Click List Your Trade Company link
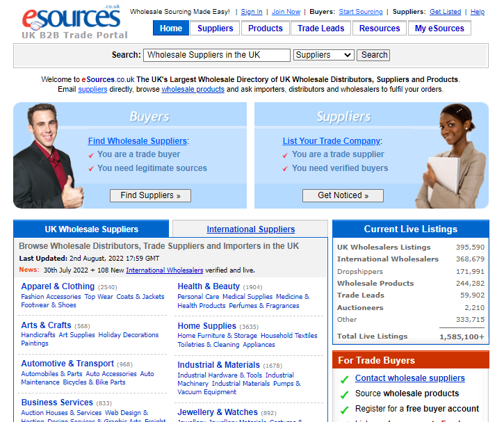This screenshot has width=504, height=422. 332,141
